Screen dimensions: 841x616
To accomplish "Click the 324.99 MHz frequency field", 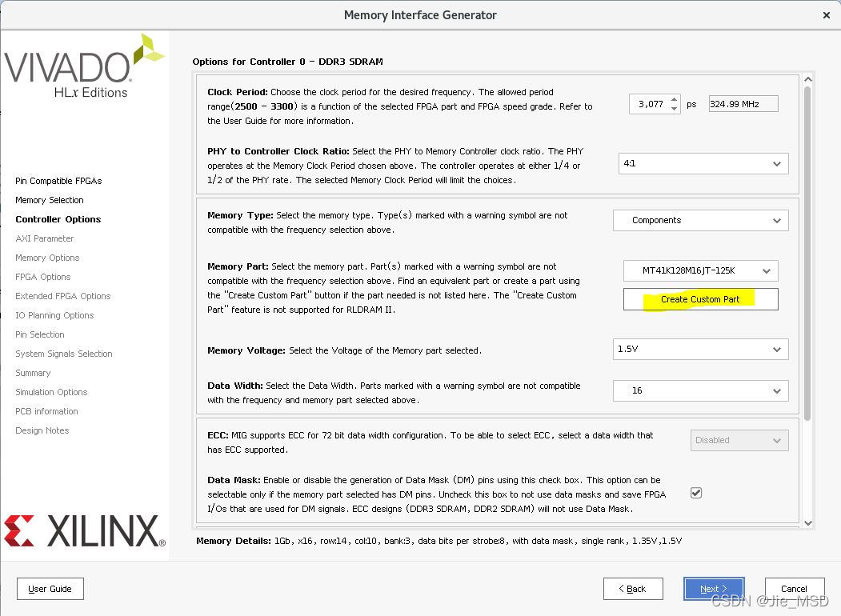I will click(743, 104).
